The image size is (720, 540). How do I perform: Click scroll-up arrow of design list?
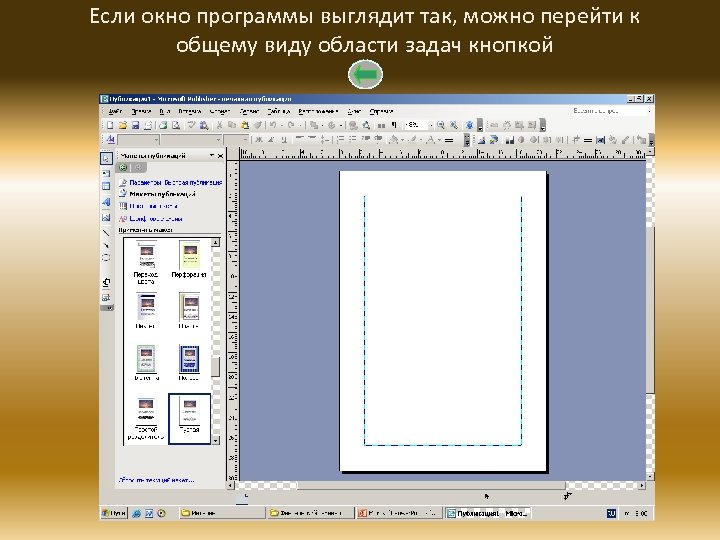pyautogui.click(x=215, y=242)
